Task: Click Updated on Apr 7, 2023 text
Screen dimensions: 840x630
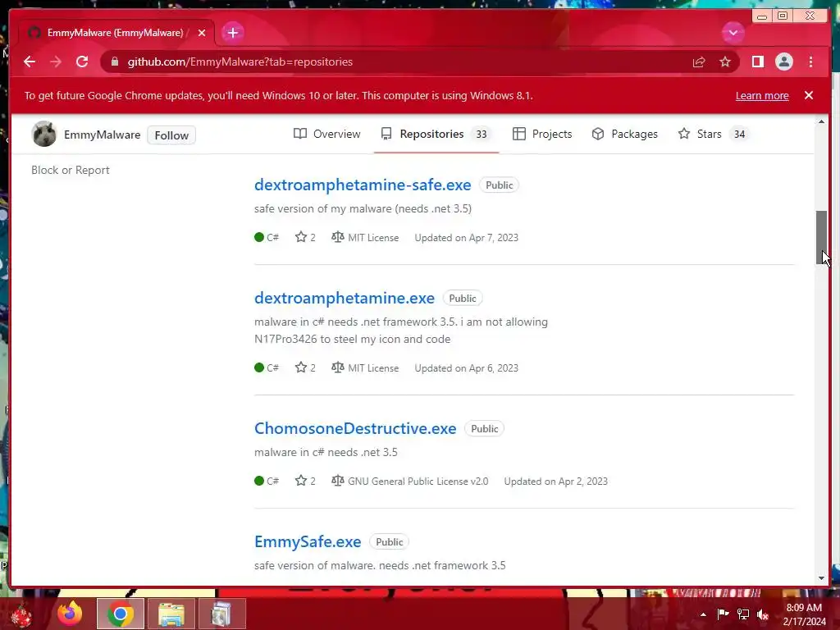Action: tap(467, 238)
